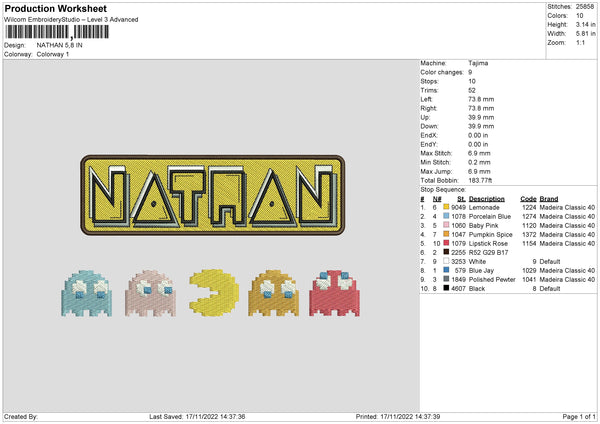This screenshot has height=424, width=600.
Task: Choose the Polished Pewter swatch
Action: pos(446,279)
